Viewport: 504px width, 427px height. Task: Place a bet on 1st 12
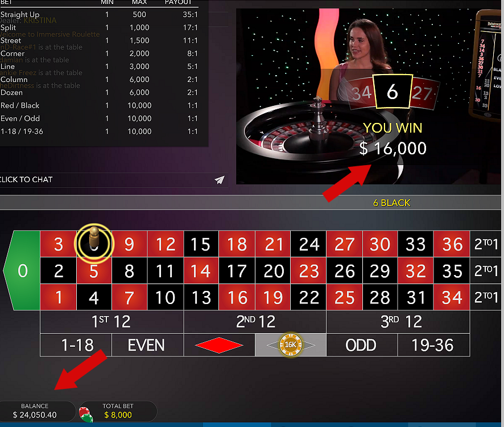[x=111, y=322]
